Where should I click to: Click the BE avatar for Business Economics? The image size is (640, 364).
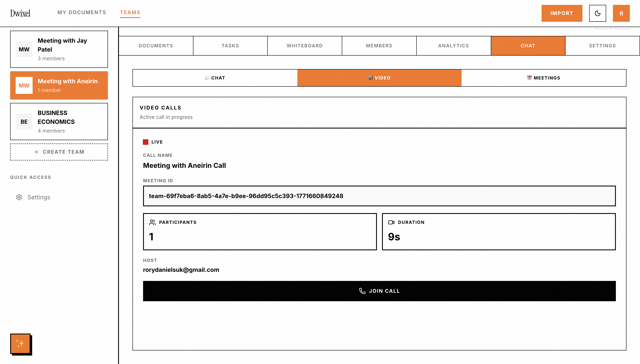[x=24, y=122]
